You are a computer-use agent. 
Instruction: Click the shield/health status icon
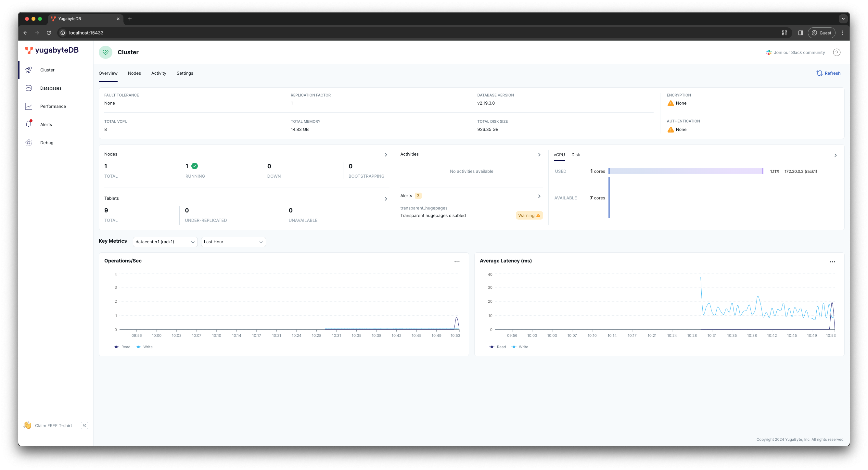105,52
